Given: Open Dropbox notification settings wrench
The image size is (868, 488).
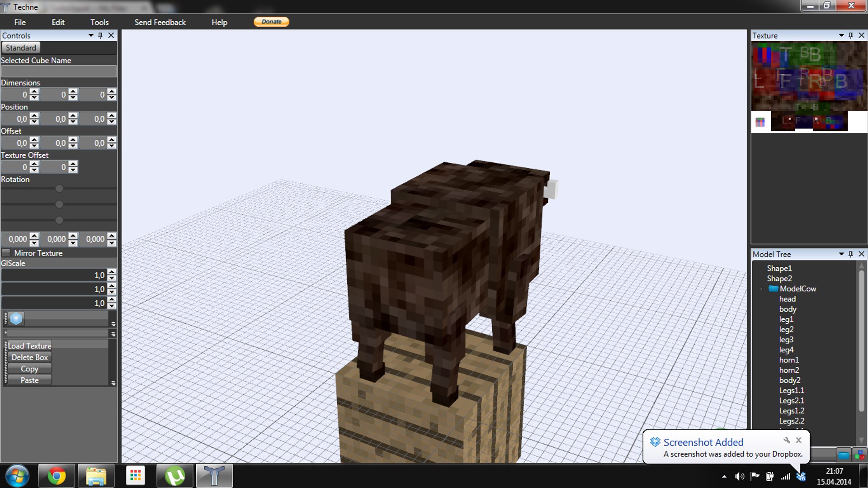Looking at the screenshot, I should (787, 440).
